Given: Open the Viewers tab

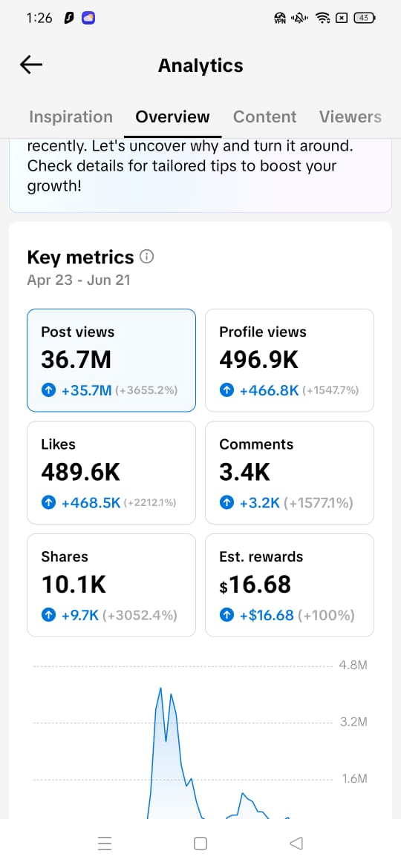Looking at the screenshot, I should pyautogui.click(x=350, y=116).
